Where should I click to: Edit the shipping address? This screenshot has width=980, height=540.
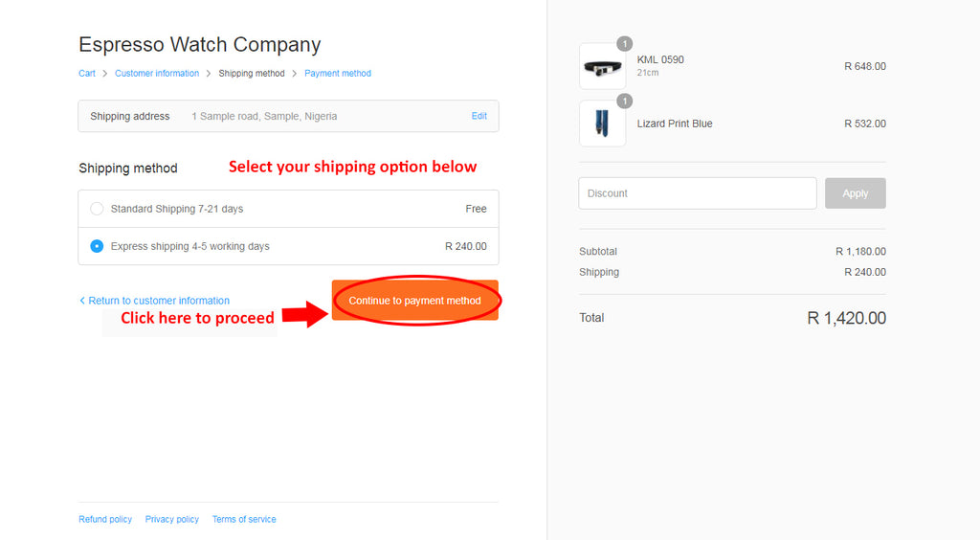pos(479,116)
